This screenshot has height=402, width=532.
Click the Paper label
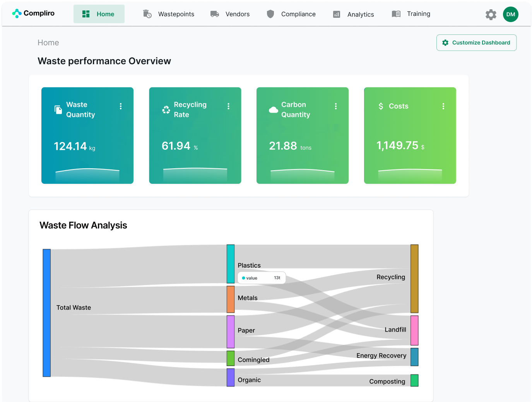246,330
